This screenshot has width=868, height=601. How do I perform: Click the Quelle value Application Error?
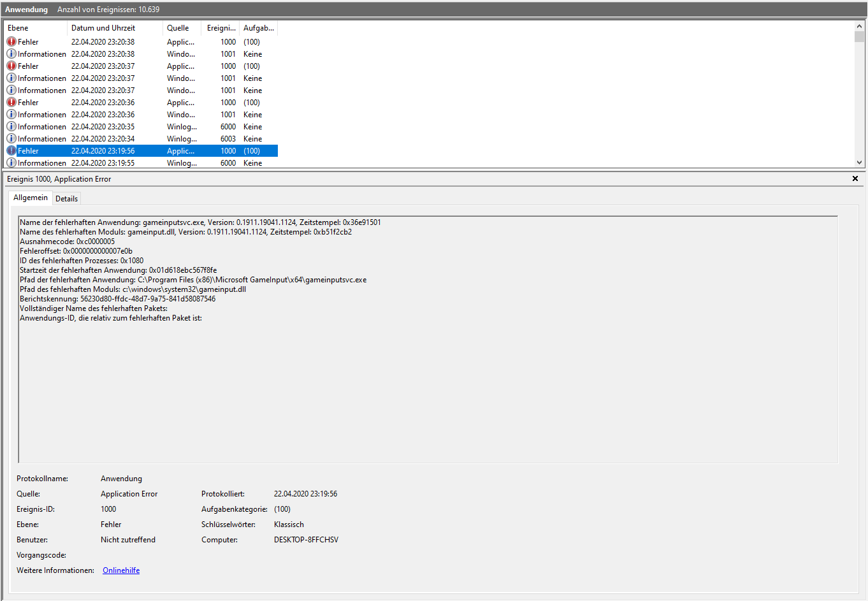[129, 494]
